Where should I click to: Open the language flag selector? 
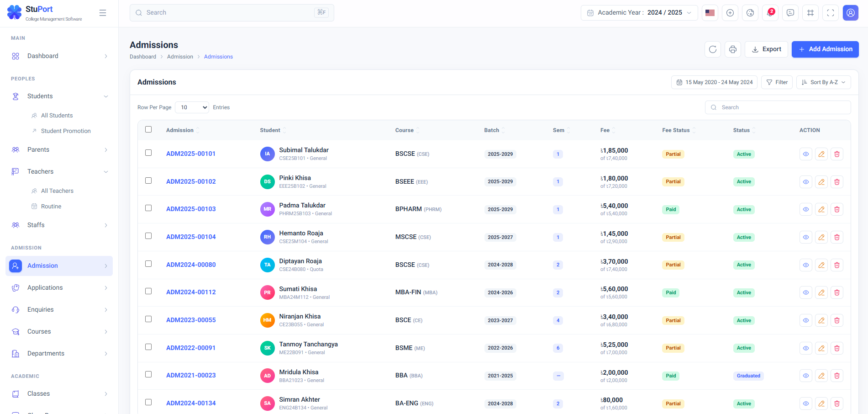710,13
